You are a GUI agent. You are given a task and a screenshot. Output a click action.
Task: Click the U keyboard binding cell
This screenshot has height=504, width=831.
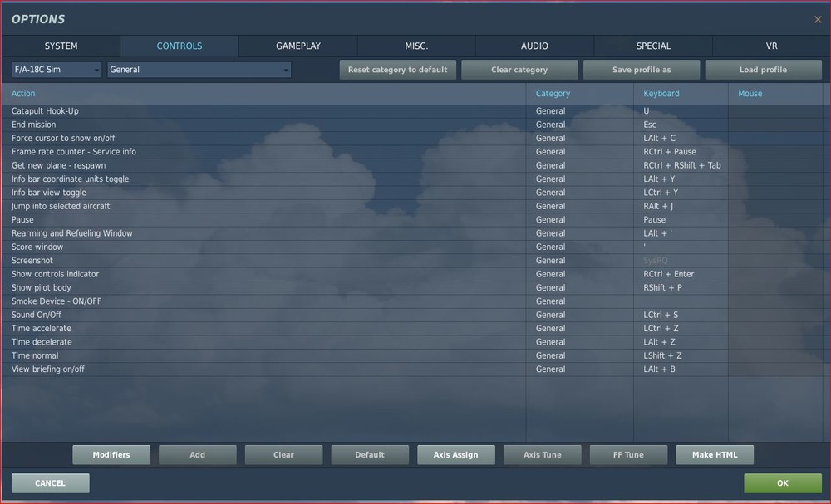(x=681, y=111)
